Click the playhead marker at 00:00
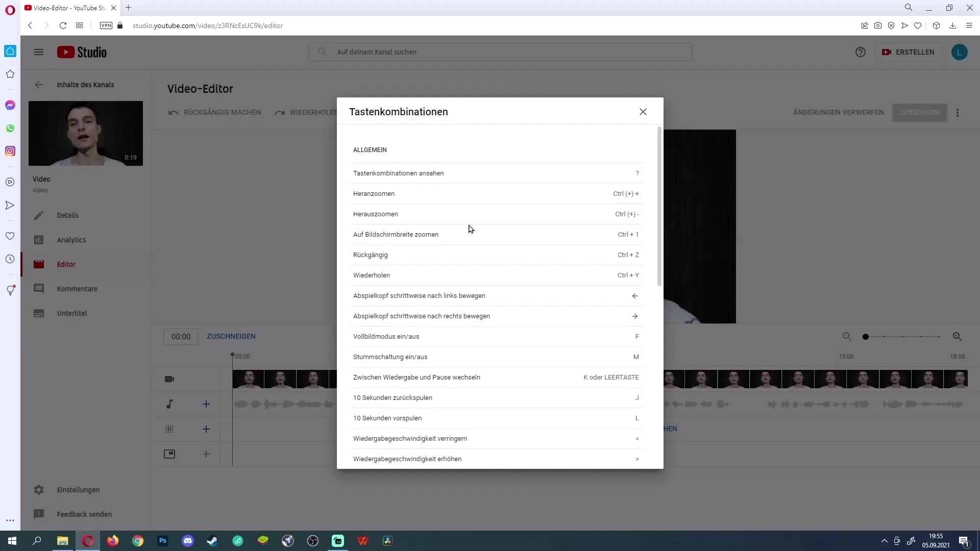Viewport: 980px width, 551px height. (232, 354)
